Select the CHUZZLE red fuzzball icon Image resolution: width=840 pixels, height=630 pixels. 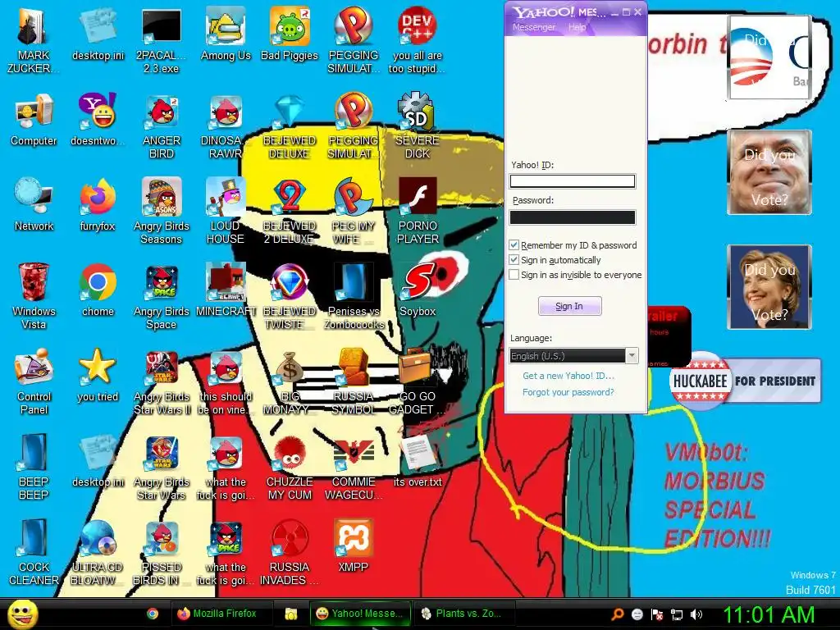tap(290, 467)
